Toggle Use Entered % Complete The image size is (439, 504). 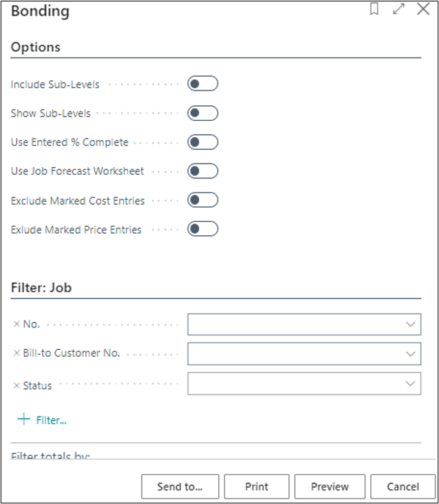(x=202, y=142)
